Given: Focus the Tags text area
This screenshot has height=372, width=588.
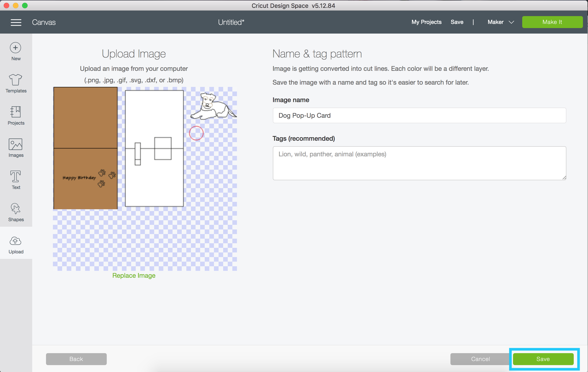Looking at the screenshot, I should click(x=419, y=163).
